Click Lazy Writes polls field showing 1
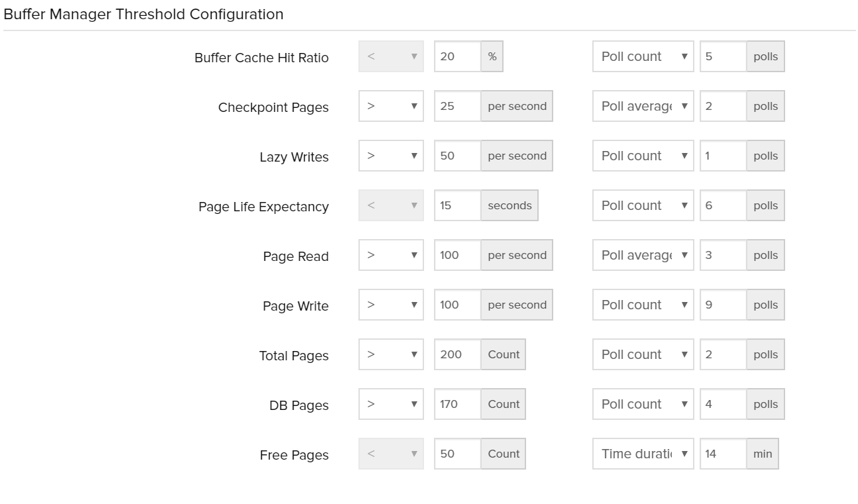 pyautogui.click(x=724, y=156)
